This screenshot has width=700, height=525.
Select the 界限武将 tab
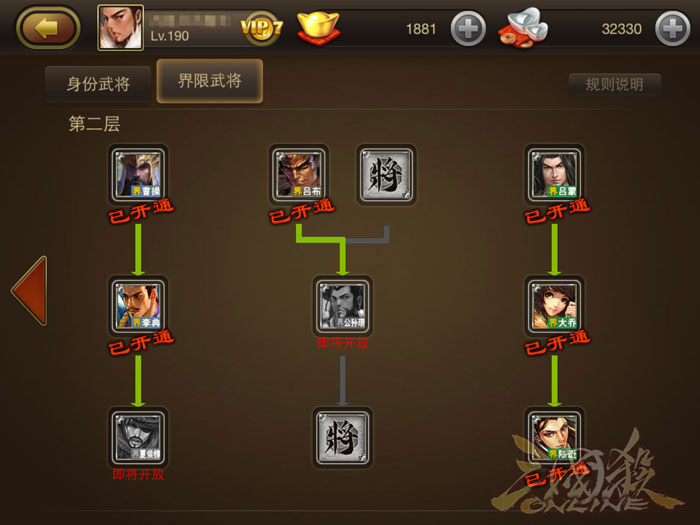[210, 81]
